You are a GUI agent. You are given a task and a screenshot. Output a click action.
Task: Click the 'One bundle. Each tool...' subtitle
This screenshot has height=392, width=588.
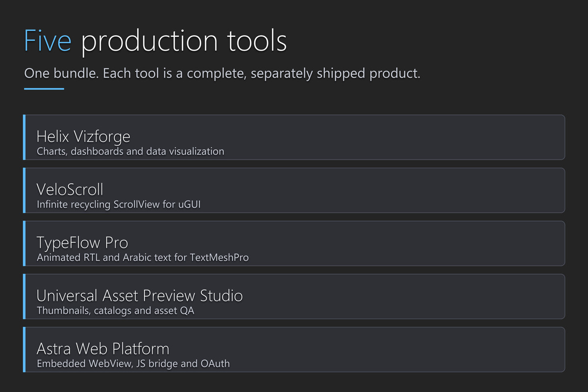pyautogui.click(x=222, y=73)
